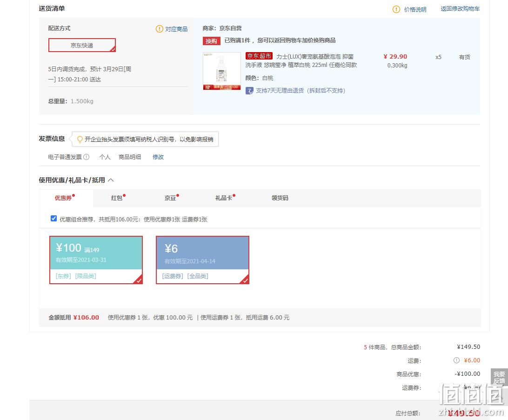Click the item weight 0.300kg
Image resolution: width=508 pixels, height=420 pixels.
point(397,66)
